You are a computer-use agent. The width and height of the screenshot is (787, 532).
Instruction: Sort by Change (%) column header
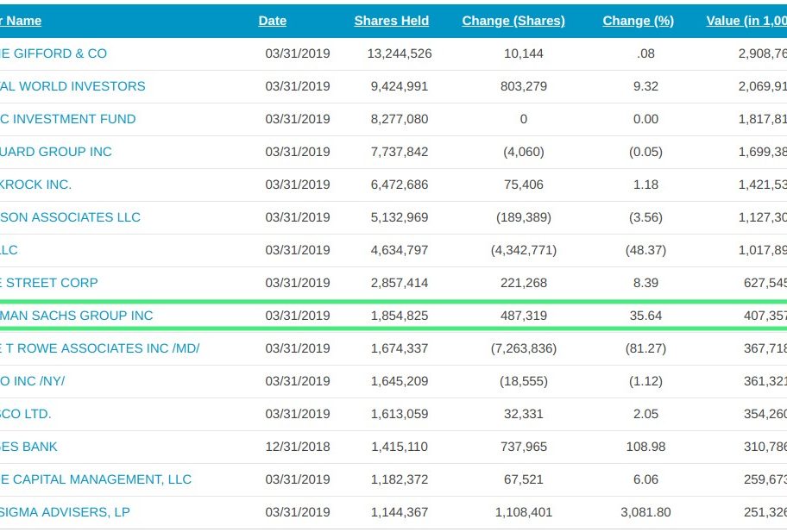(x=639, y=21)
